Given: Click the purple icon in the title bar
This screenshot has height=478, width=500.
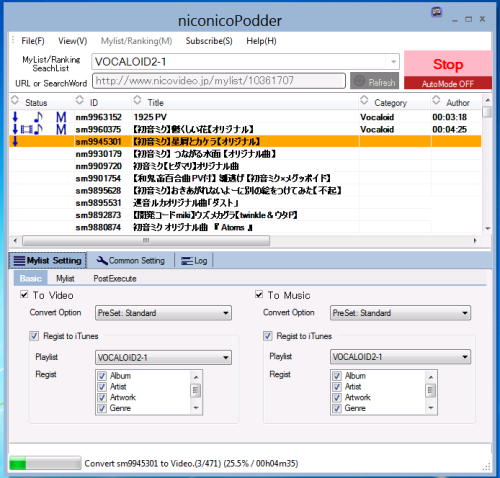Looking at the screenshot, I should coord(436,12).
